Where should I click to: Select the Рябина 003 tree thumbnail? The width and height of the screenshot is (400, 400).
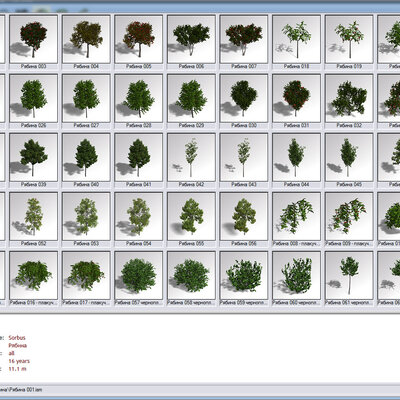[x=33, y=39]
